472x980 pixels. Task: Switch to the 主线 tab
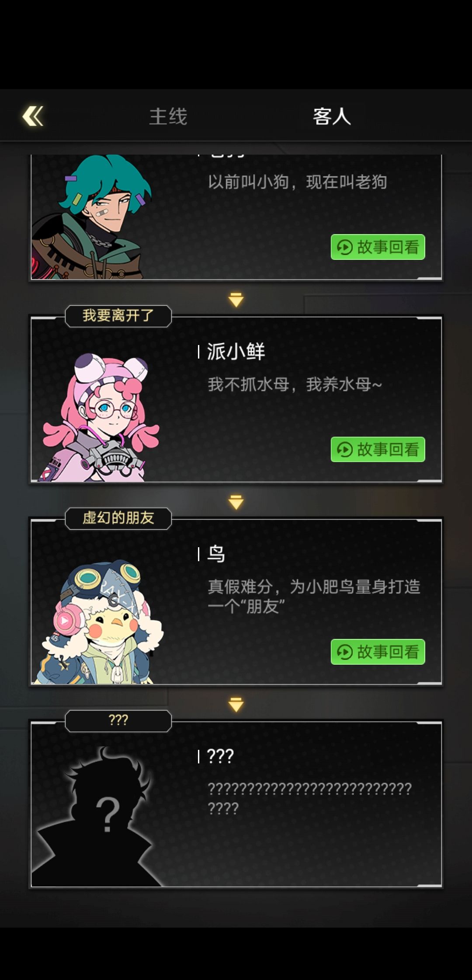point(168,117)
